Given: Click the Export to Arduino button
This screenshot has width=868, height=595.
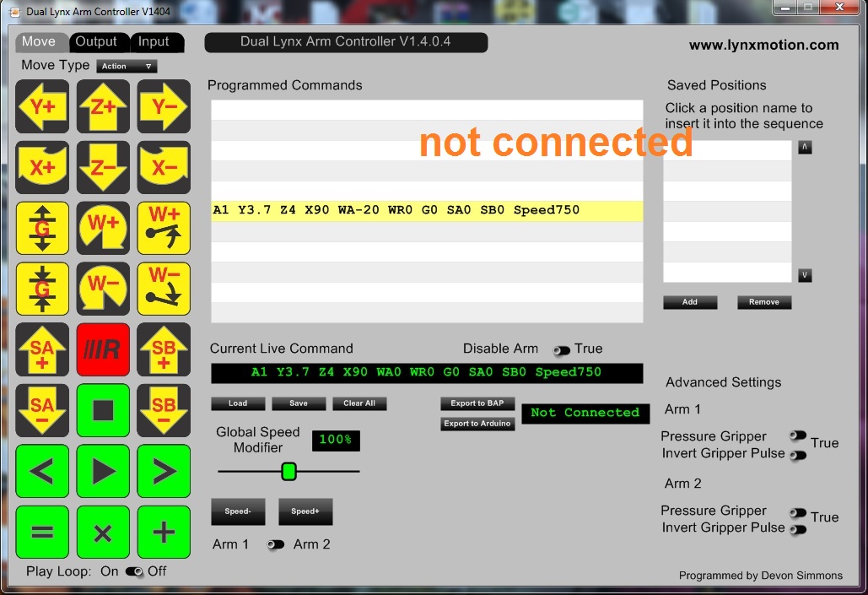Looking at the screenshot, I should click(477, 424).
